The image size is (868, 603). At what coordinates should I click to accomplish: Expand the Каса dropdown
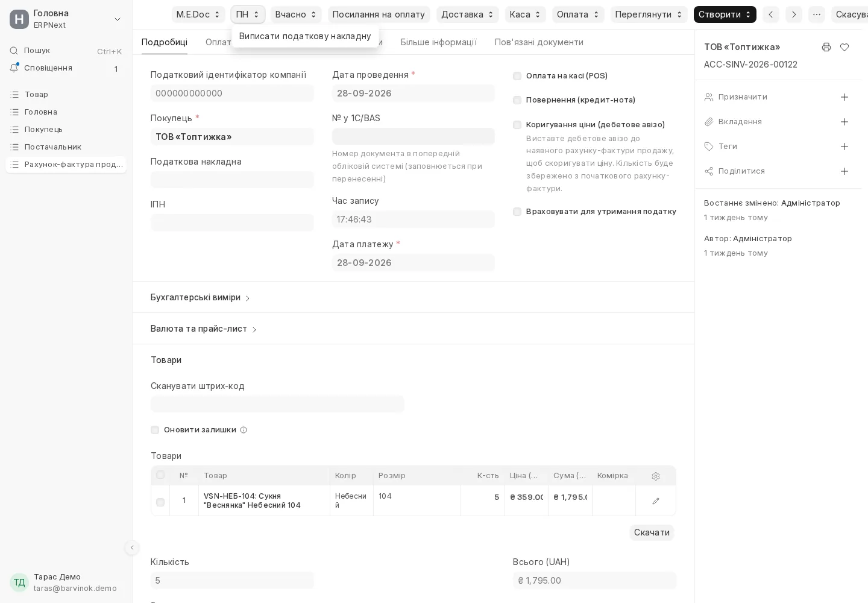526,14
